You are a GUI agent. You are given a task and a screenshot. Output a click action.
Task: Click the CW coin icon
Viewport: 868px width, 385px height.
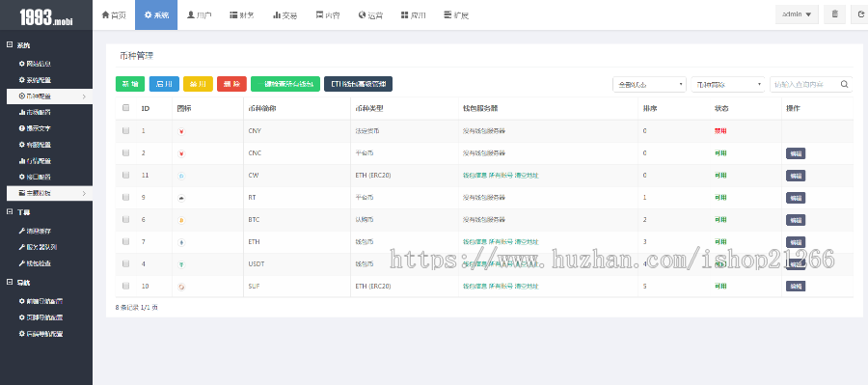click(181, 177)
